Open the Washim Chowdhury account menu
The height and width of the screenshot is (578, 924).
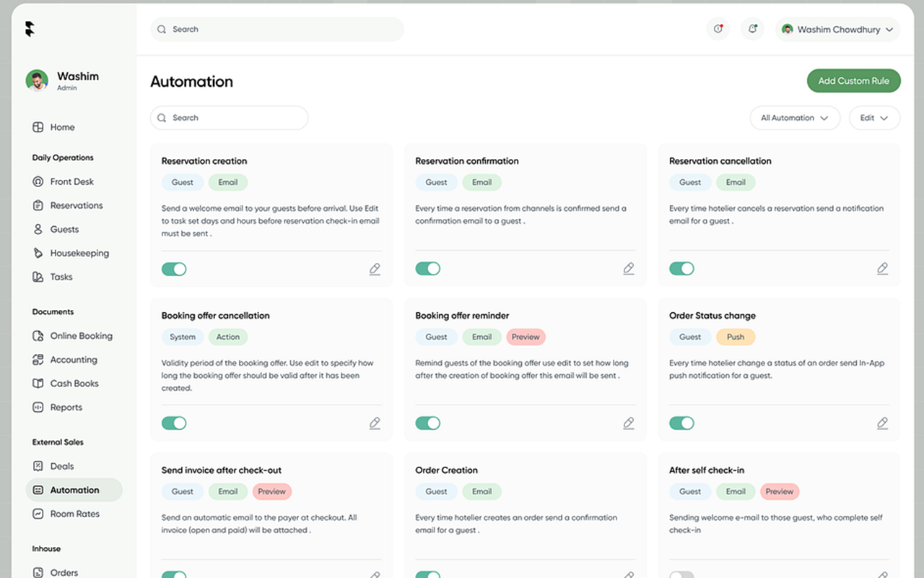pyautogui.click(x=837, y=29)
